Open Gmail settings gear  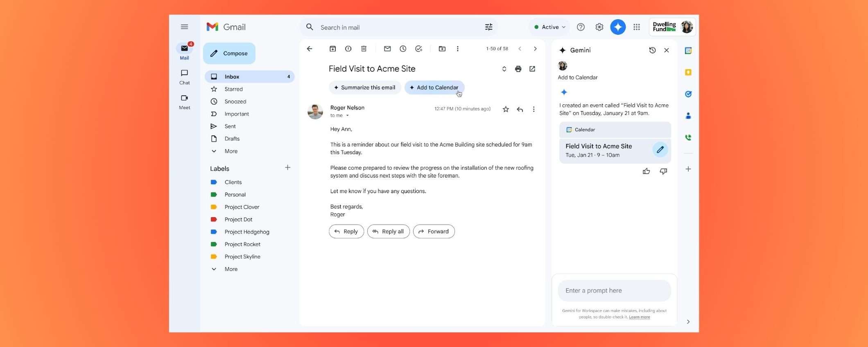(x=599, y=27)
